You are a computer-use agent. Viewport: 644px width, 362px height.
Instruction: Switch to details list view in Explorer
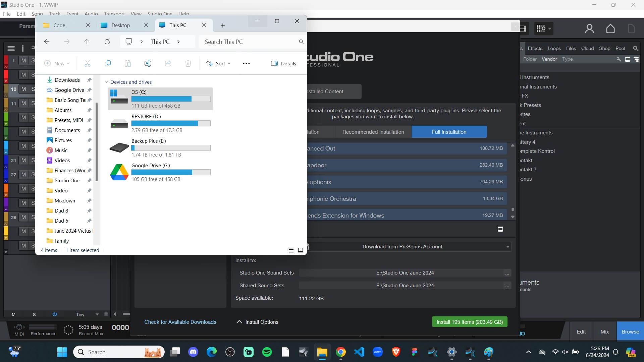291,250
